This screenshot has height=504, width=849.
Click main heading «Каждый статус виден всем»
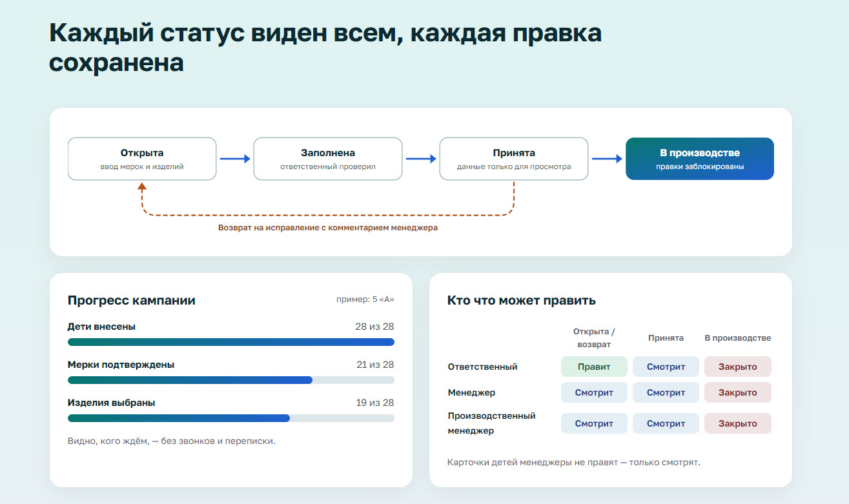(x=325, y=48)
